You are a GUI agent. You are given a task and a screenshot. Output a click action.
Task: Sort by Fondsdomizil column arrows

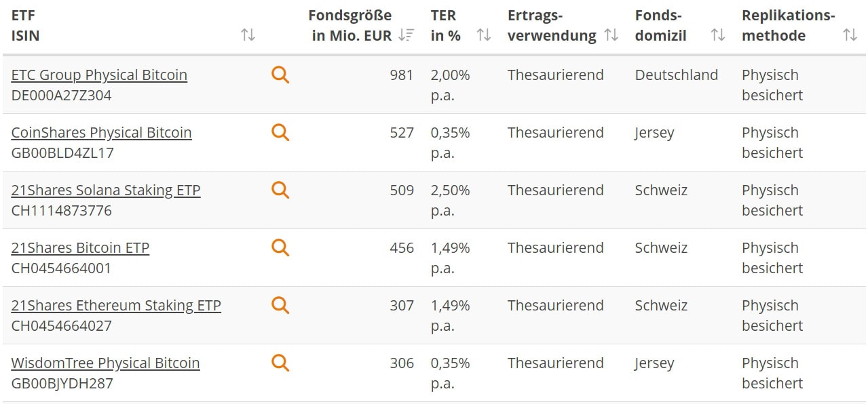718,35
